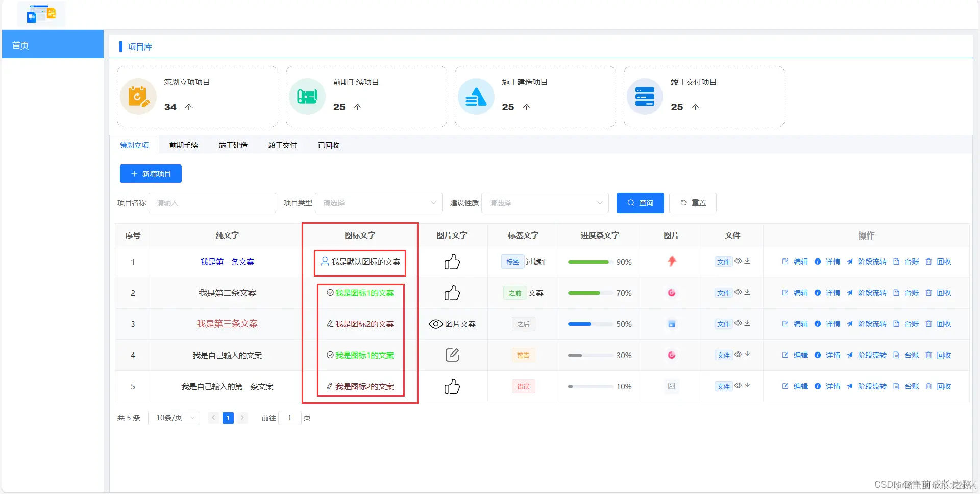This screenshot has width=980, height=494.
Task: Download the file in row 1
Action: [x=747, y=261]
